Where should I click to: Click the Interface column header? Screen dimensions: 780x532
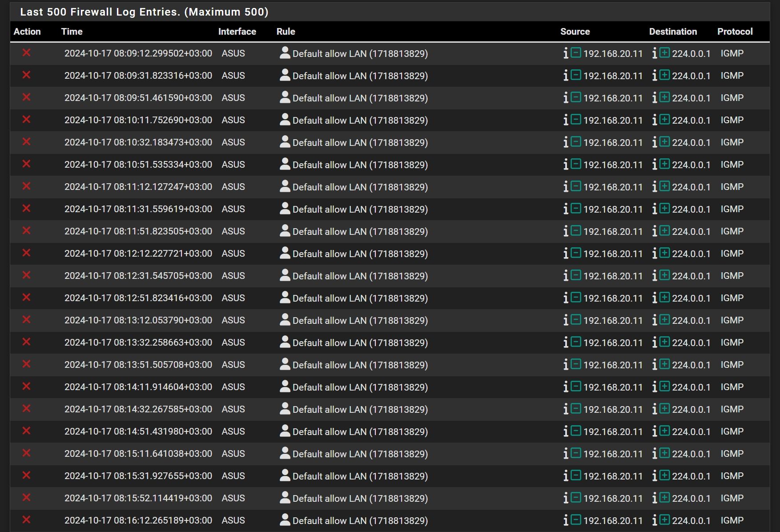click(237, 32)
